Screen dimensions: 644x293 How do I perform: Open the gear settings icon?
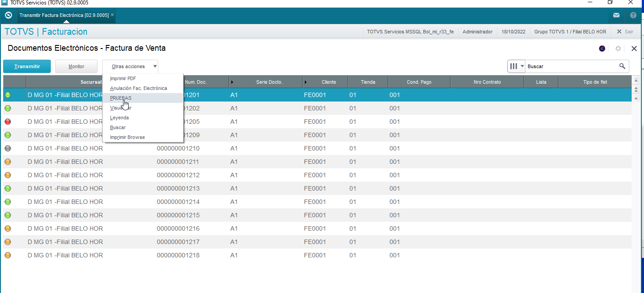point(618,49)
